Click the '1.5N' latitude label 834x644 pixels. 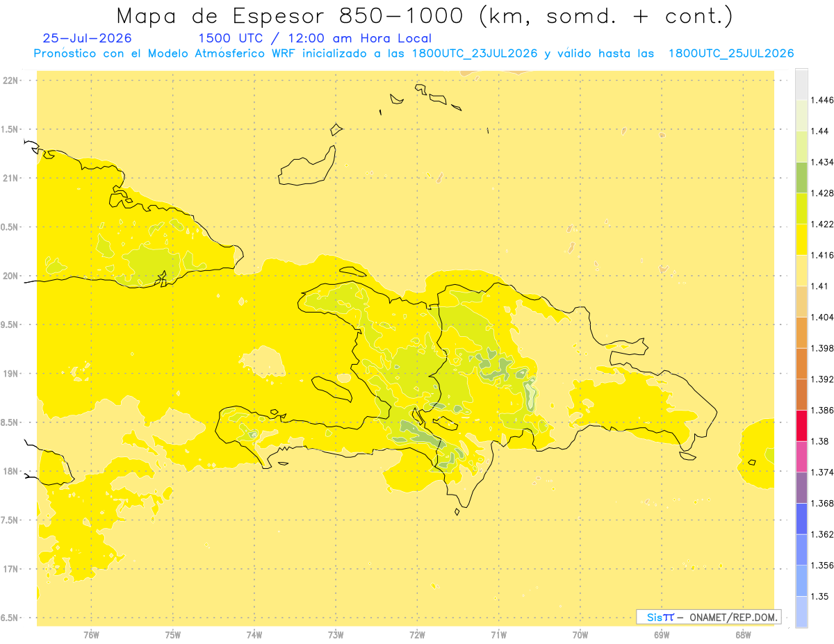click(x=10, y=129)
